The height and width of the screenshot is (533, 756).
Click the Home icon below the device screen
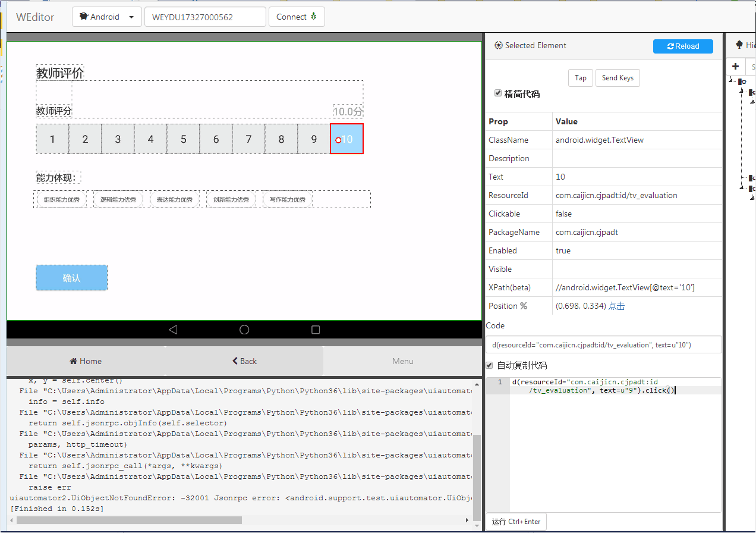click(x=72, y=361)
